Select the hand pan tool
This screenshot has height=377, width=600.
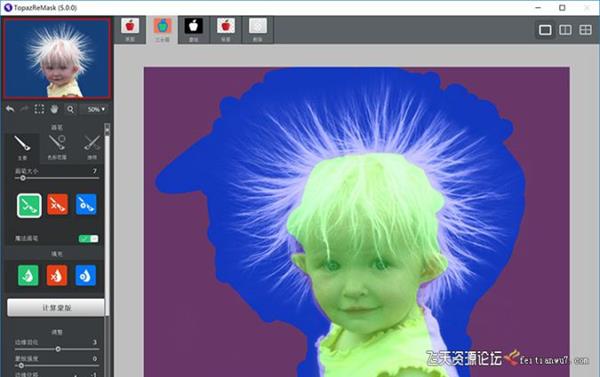[x=54, y=109]
